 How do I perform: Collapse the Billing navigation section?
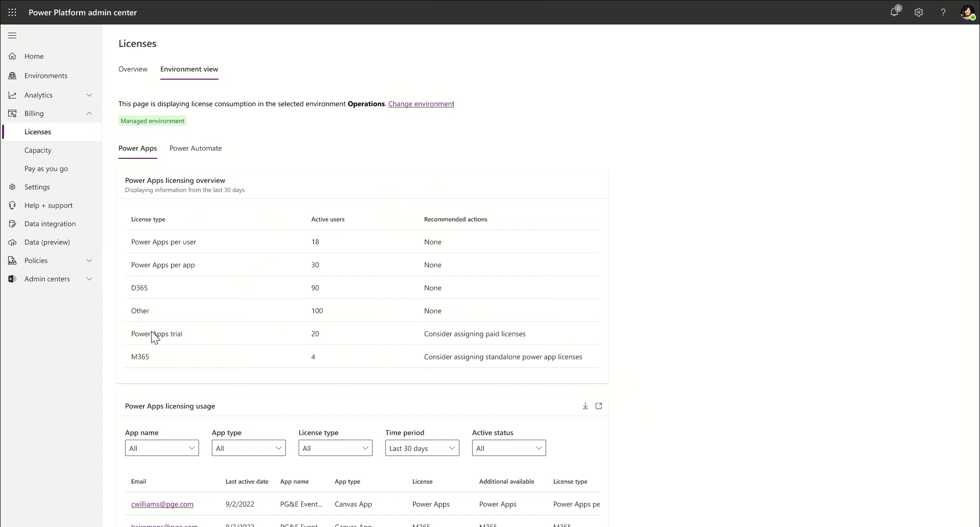[x=89, y=113]
